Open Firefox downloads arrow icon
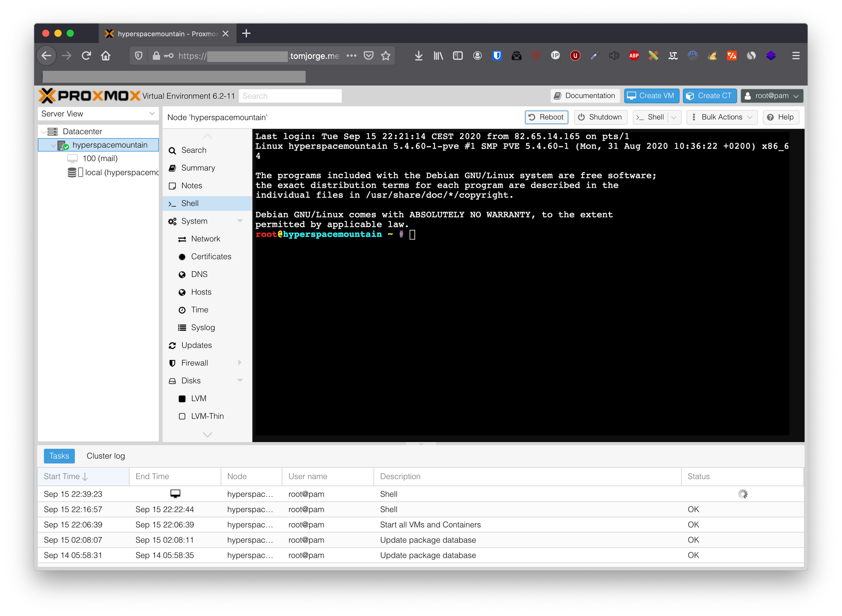Image resolution: width=842 pixels, height=616 pixels. 418,56
